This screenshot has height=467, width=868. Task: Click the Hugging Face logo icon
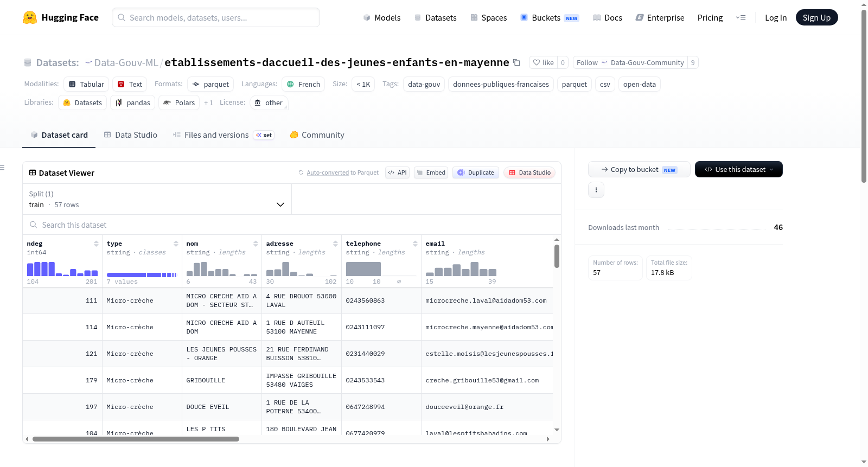coord(30,17)
